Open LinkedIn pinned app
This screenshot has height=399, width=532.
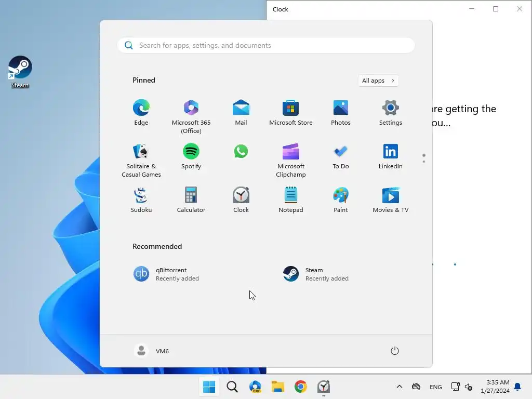coord(391,156)
